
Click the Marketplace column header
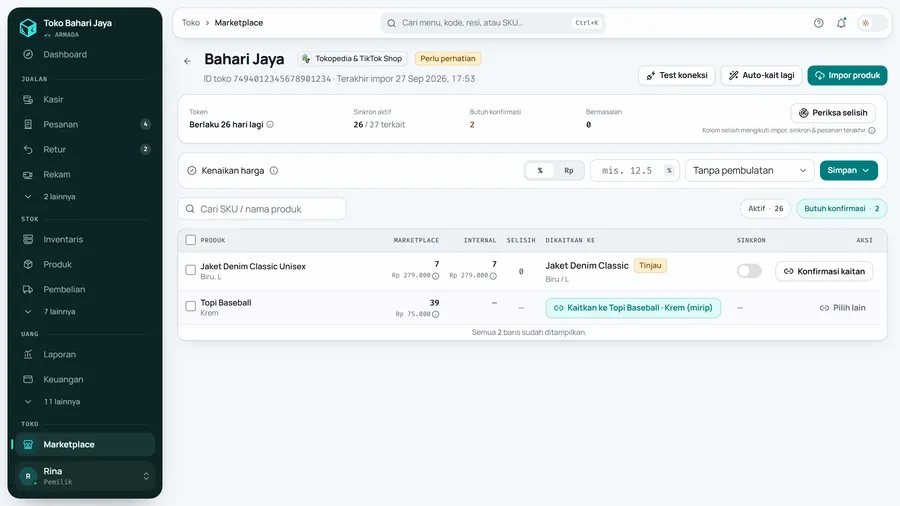[x=416, y=240]
